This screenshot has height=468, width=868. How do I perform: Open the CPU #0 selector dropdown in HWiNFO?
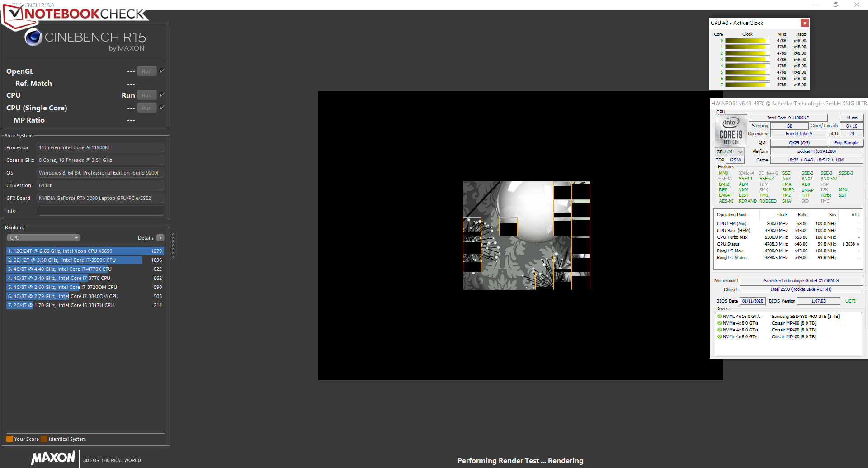pyautogui.click(x=729, y=152)
